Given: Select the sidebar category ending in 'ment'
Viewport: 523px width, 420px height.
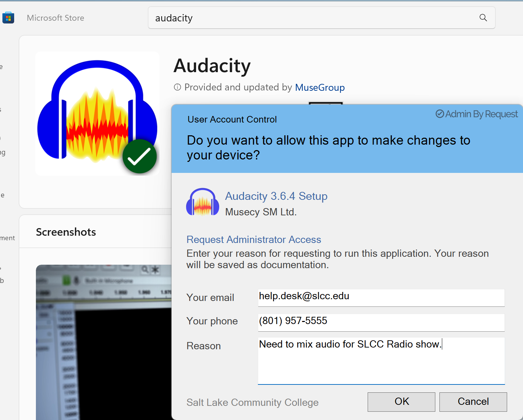Looking at the screenshot, I should 7,238.
